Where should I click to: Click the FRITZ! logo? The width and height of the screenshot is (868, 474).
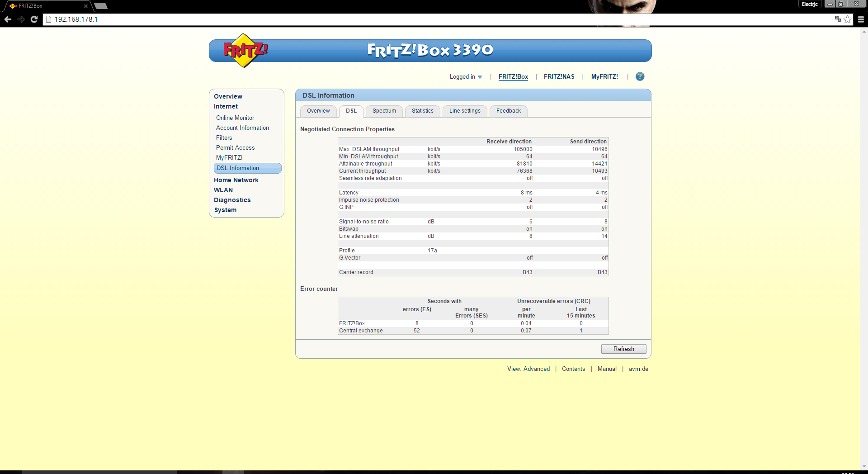(x=245, y=50)
